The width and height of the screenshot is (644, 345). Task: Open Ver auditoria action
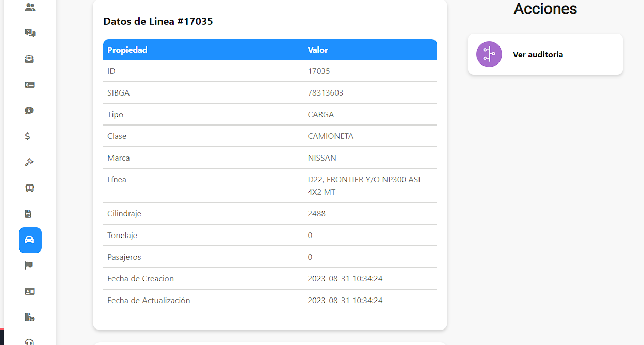545,54
